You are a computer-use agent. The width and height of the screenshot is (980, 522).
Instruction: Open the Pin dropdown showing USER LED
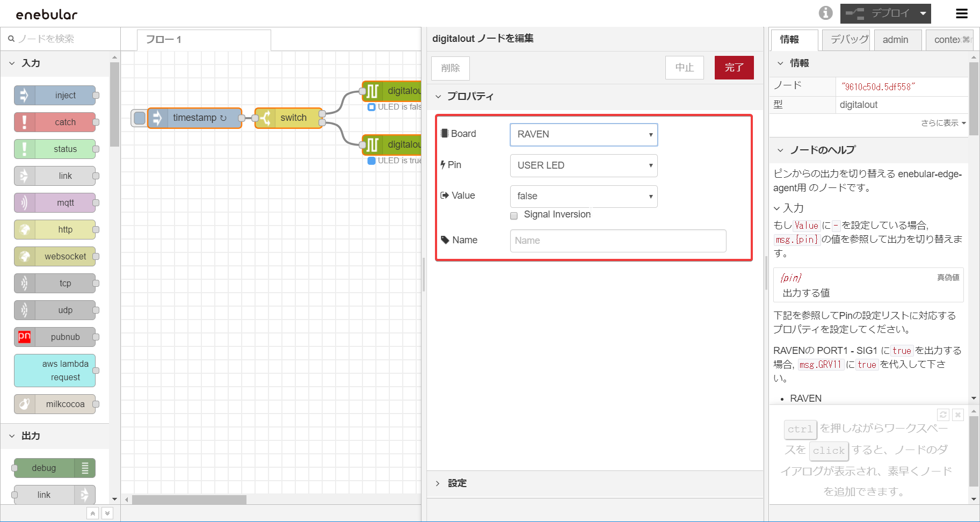(x=583, y=165)
